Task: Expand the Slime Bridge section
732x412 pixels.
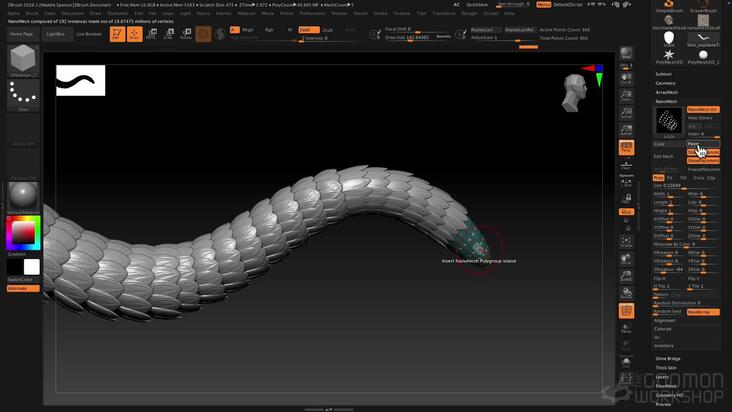Action: [x=668, y=359]
